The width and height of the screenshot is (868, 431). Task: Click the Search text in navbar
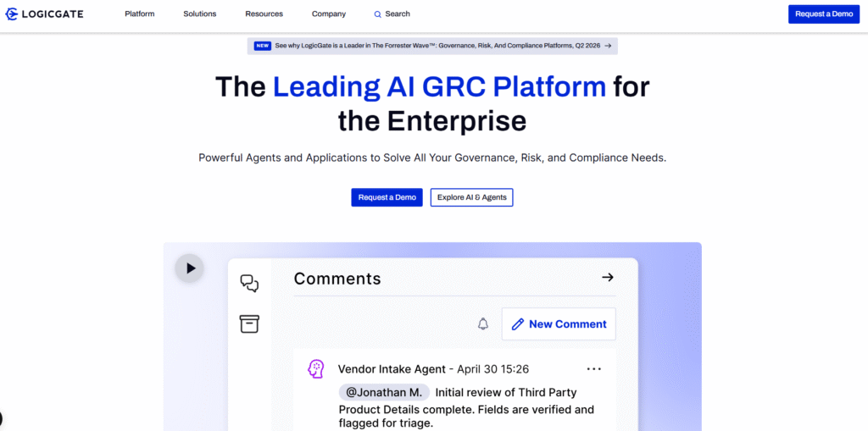coord(398,14)
